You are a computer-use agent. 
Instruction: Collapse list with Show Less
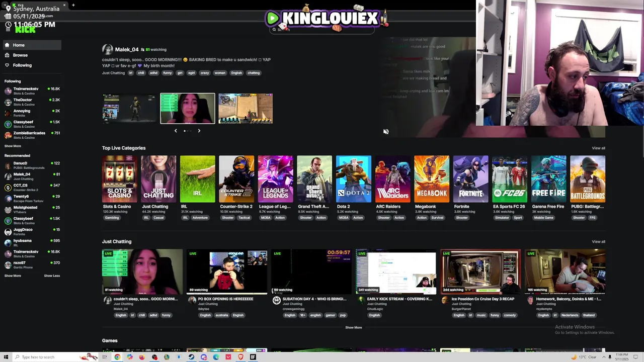tap(52, 276)
